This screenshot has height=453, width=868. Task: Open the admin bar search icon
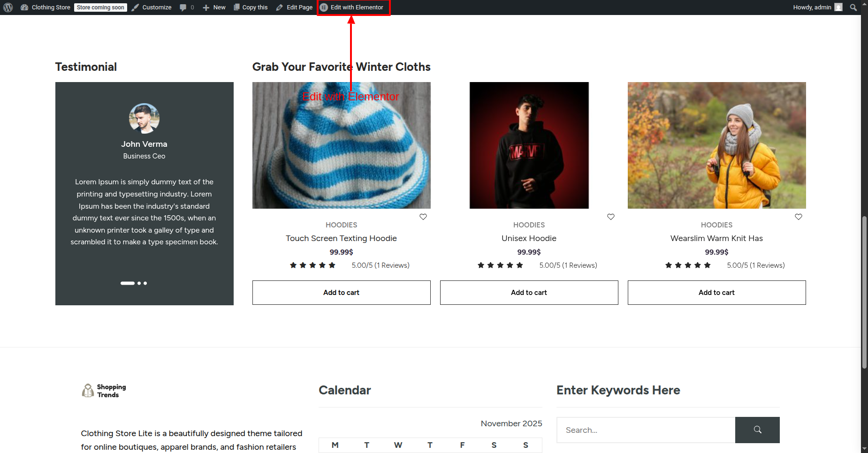[x=853, y=8]
